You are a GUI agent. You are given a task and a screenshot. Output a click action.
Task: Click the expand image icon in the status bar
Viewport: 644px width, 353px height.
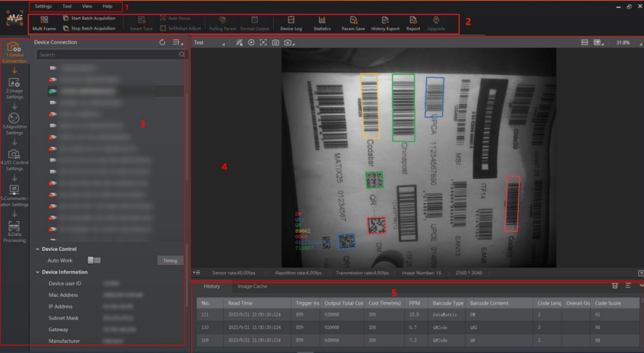(x=641, y=273)
